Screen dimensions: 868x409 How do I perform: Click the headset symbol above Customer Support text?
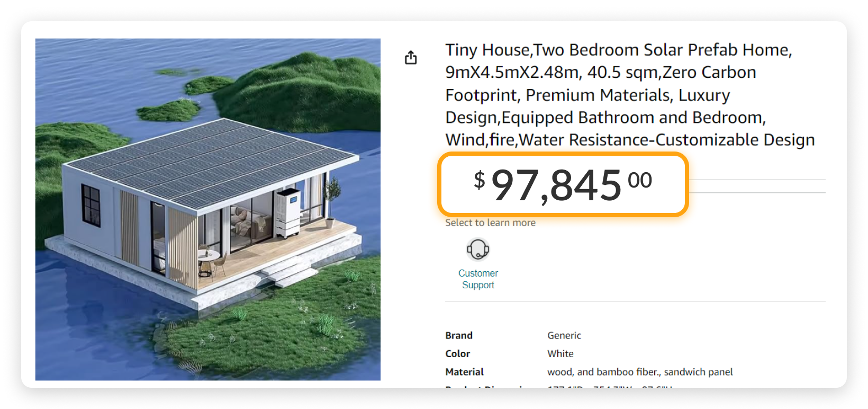478,249
